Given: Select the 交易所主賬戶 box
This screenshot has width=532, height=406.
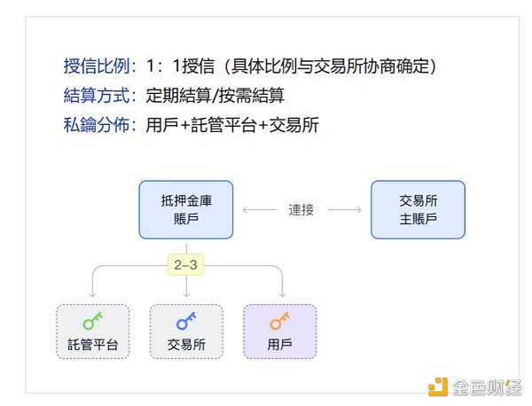Looking at the screenshot, I should pos(418,210).
